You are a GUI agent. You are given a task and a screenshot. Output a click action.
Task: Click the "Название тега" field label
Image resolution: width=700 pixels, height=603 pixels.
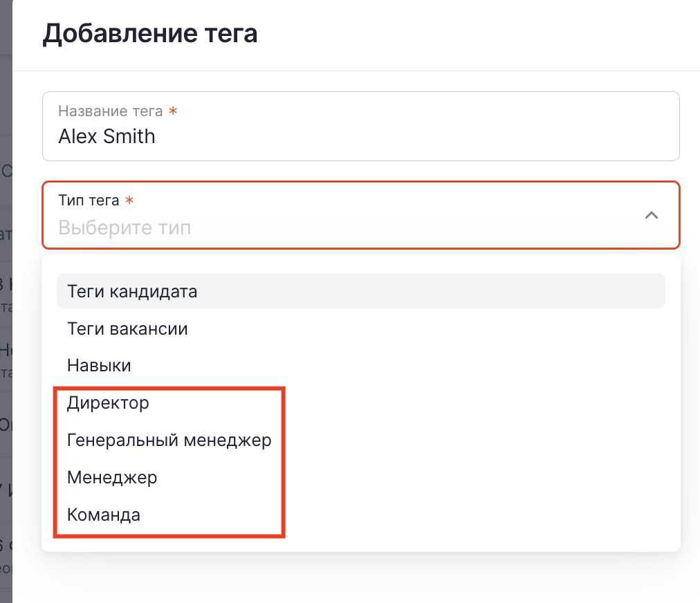pos(111,111)
